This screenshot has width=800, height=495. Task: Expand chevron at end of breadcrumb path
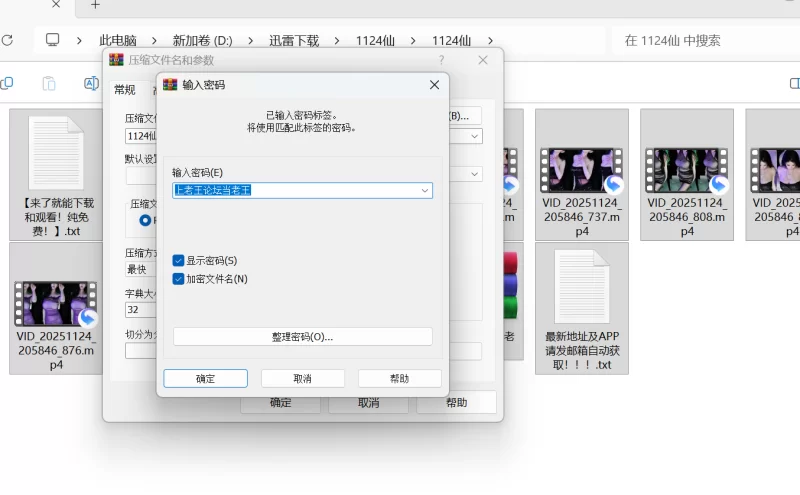point(490,40)
